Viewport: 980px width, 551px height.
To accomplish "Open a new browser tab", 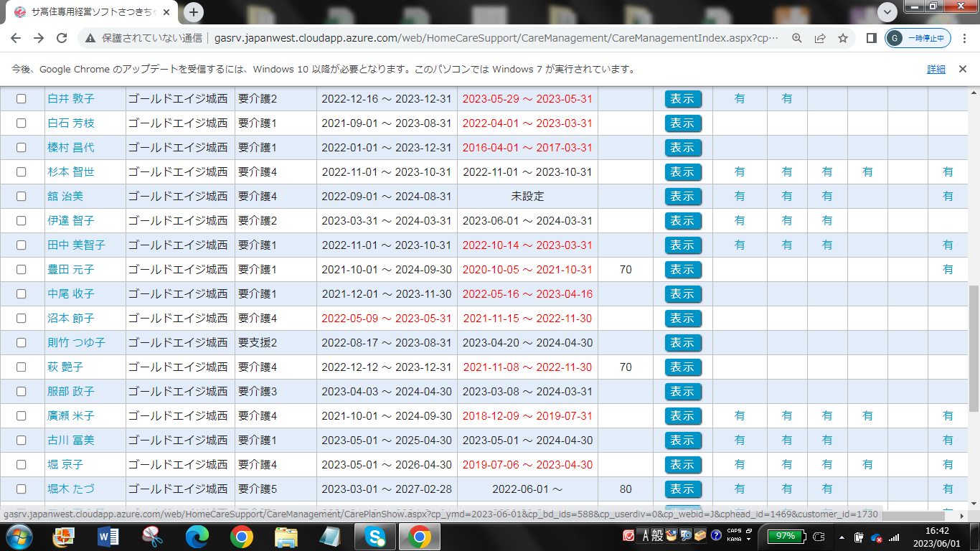I will [x=194, y=12].
